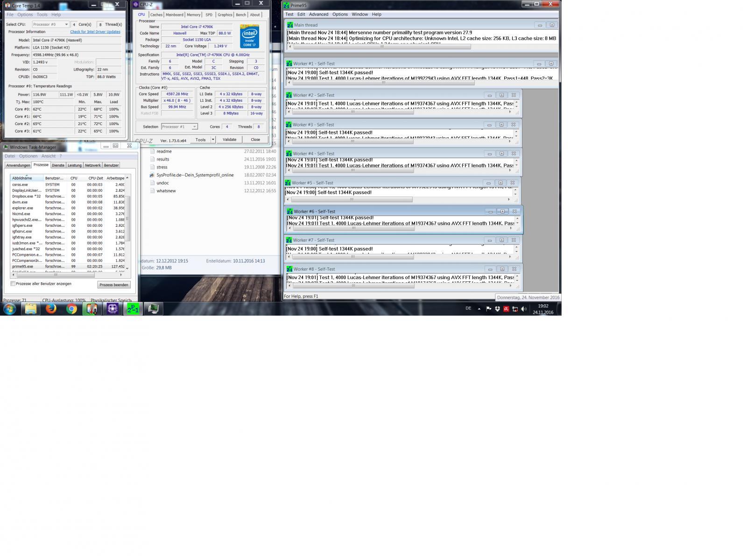The height and width of the screenshot is (560, 747).
Task: Select the 'stress' file in Explorer
Action: [x=162, y=167]
